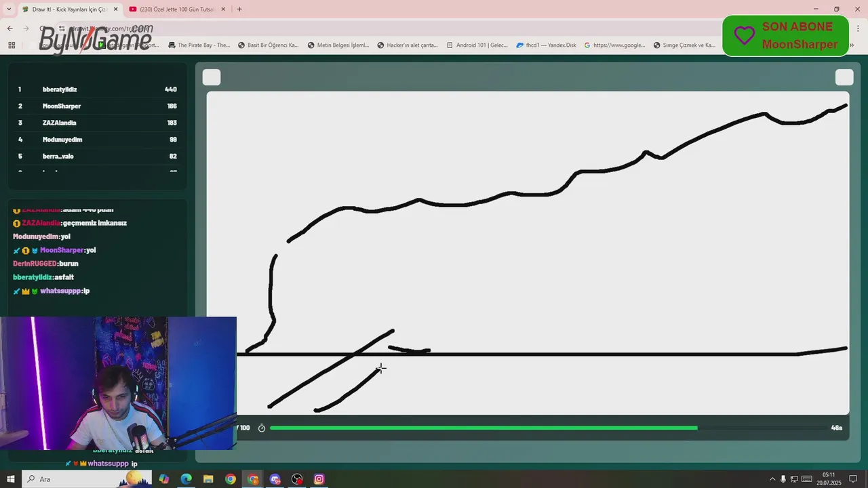Select leaderboard row berra_valo
868x488 pixels.
98,156
